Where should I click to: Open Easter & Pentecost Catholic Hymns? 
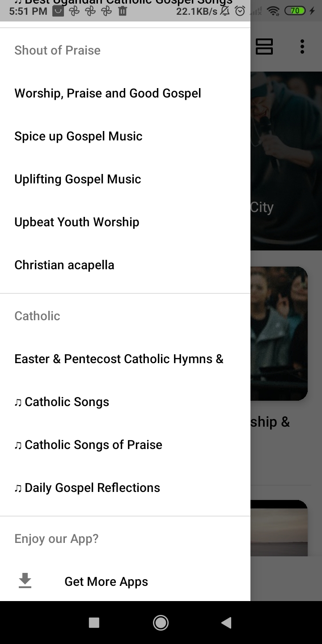point(119,359)
